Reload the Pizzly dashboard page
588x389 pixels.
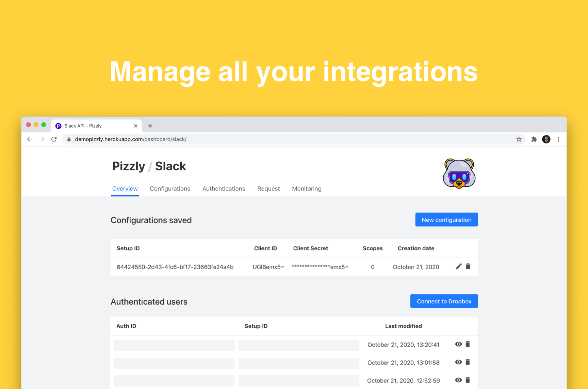tap(54, 139)
